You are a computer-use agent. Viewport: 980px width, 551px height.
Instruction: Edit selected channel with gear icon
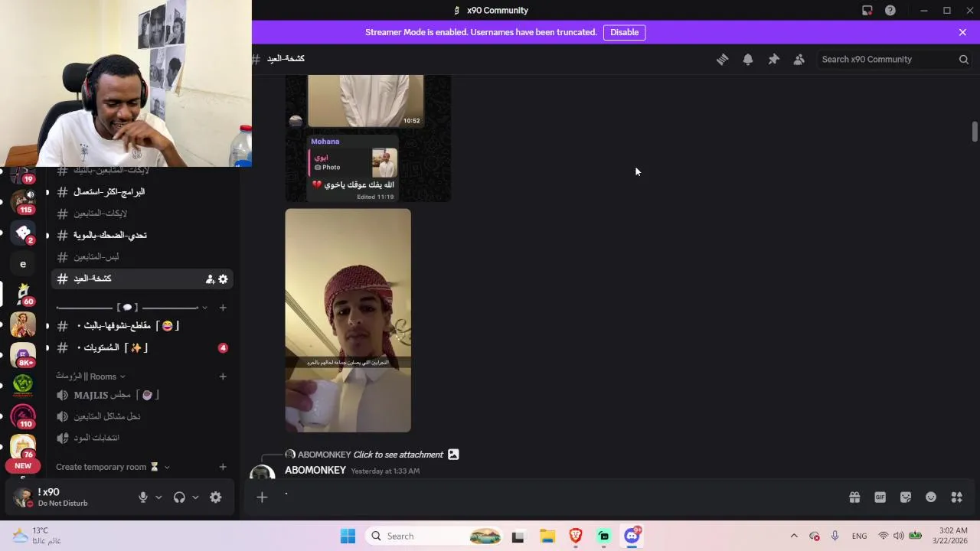click(223, 279)
